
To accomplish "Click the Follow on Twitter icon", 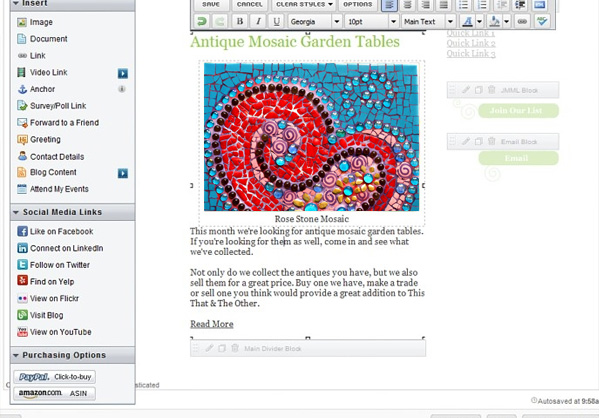I will pyautogui.click(x=23, y=265).
